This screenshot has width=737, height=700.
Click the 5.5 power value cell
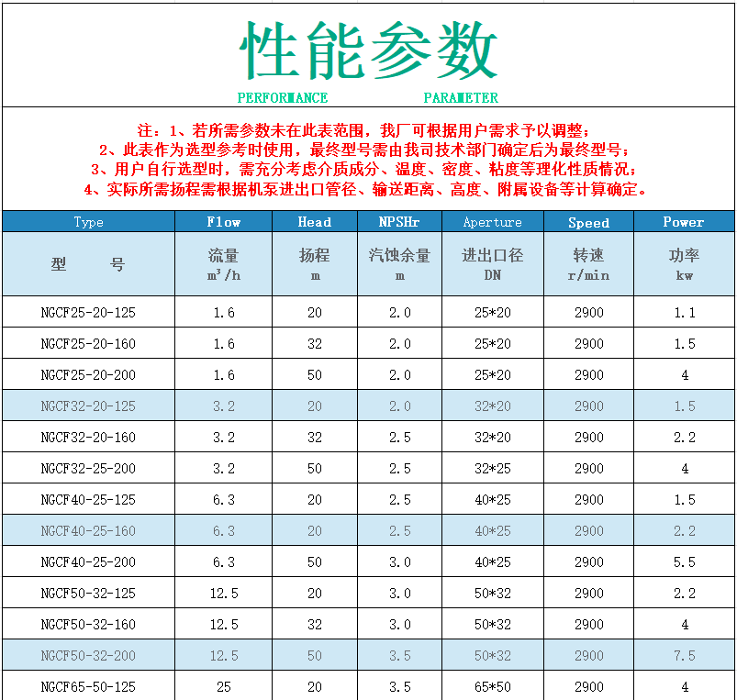(x=684, y=562)
